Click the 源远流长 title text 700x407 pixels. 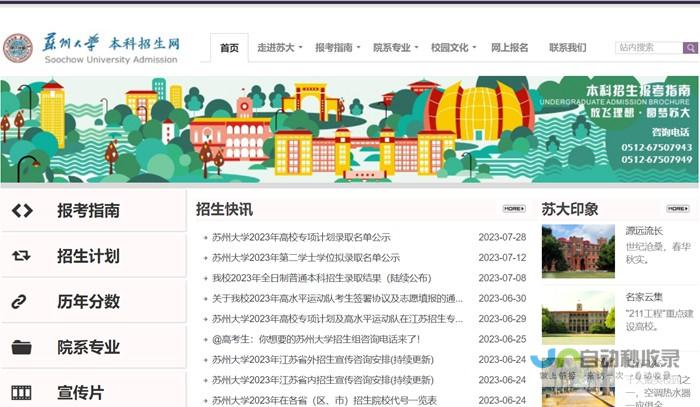(644, 231)
